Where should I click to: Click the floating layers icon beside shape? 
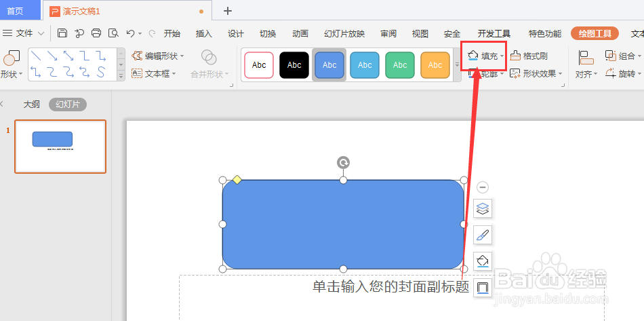483,209
